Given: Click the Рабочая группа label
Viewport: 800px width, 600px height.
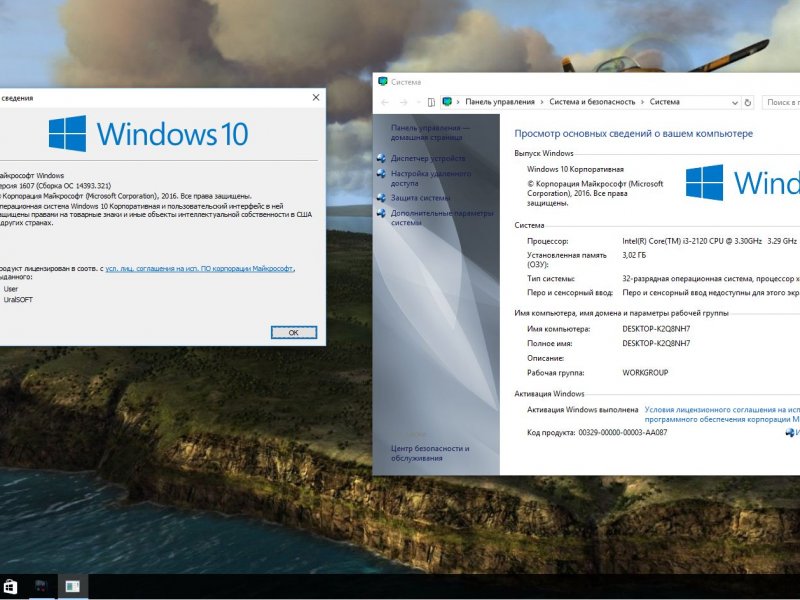Looking at the screenshot, I should (x=556, y=373).
